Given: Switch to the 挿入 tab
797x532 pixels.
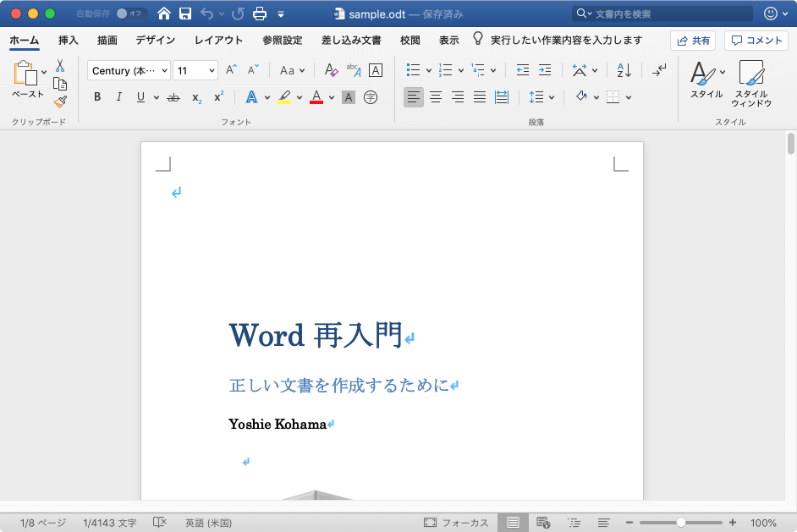Looking at the screenshot, I should coord(69,40).
